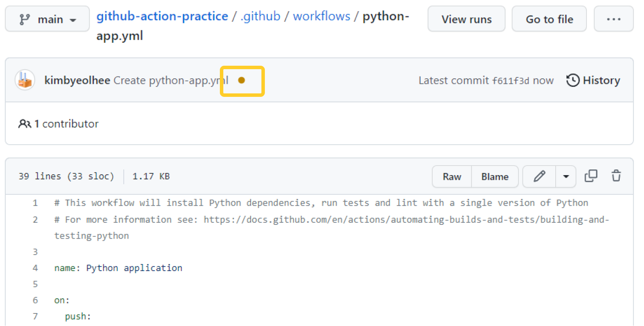Open the three-dots more options menu
Image resolution: width=644 pixels, height=326 pixels.
pyautogui.click(x=613, y=19)
